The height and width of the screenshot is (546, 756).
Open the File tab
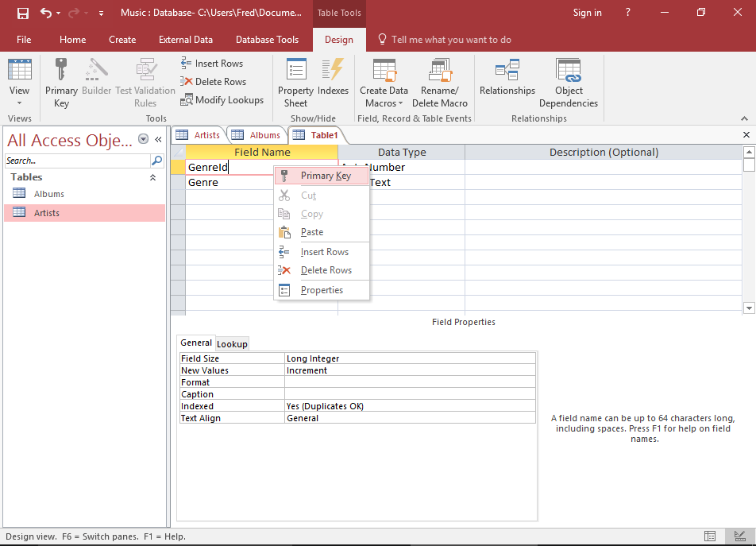pyautogui.click(x=24, y=40)
